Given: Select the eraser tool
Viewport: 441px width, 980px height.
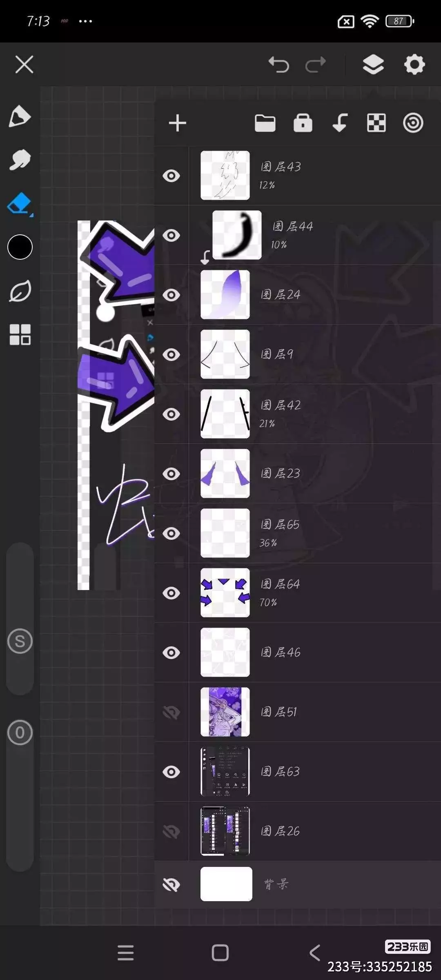Looking at the screenshot, I should (x=20, y=204).
